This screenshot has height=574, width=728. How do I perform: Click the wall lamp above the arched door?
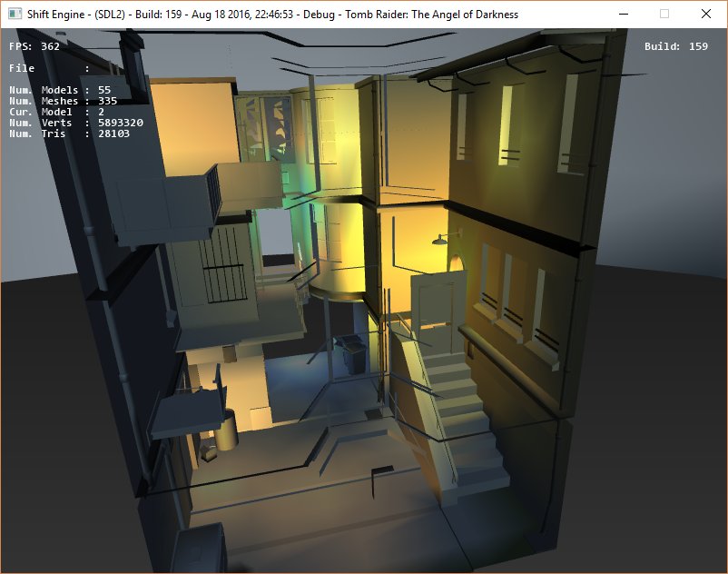click(442, 240)
